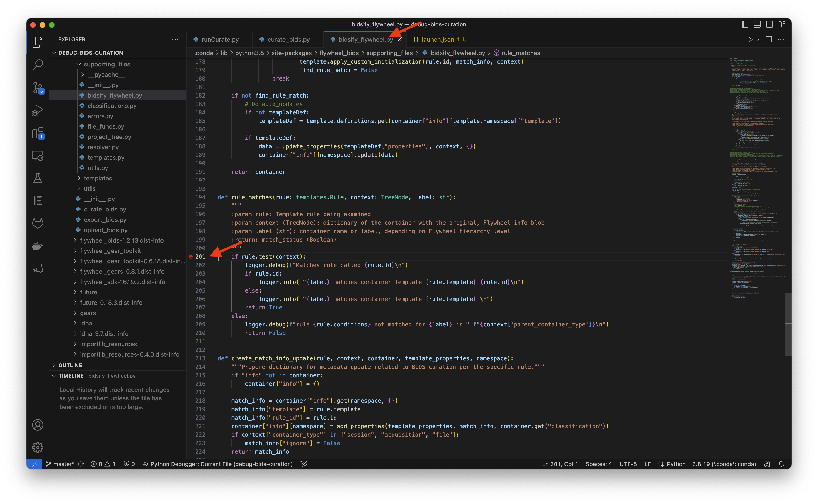Change end of line sequence LF

[647, 464]
